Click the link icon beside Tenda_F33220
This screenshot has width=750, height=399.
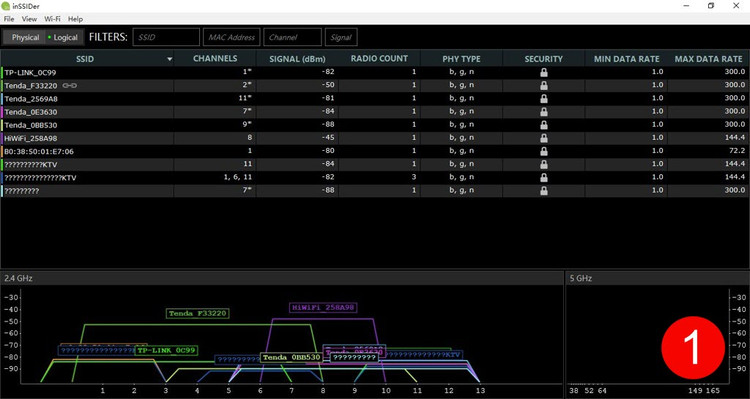point(69,86)
